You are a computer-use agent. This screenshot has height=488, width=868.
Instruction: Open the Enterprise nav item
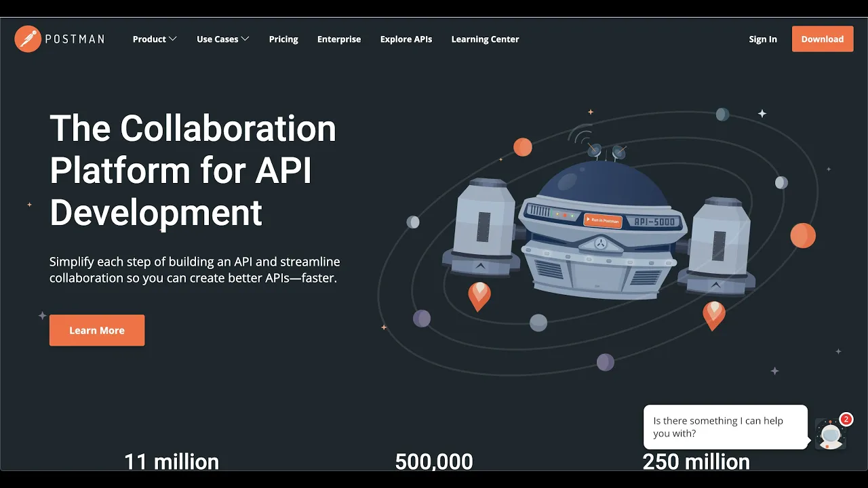pyautogui.click(x=339, y=39)
